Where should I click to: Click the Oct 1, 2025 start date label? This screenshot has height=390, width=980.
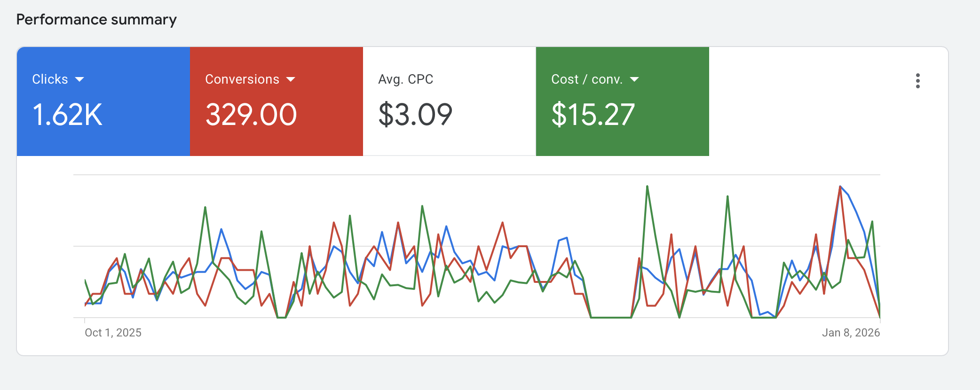(x=113, y=333)
